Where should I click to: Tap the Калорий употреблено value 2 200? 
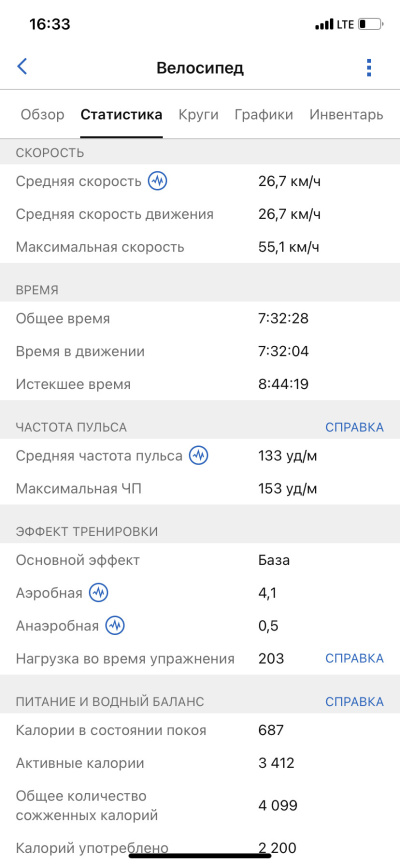277,847
